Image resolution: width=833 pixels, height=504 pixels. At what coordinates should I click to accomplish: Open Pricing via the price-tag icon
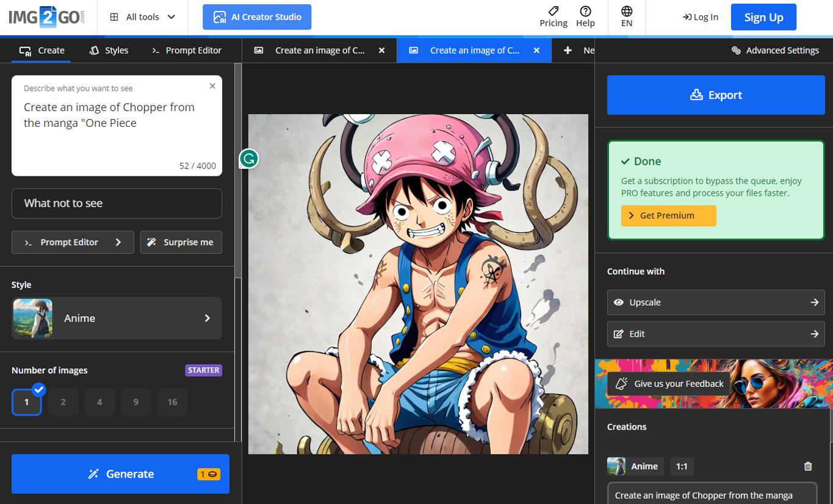pos(553,16)
